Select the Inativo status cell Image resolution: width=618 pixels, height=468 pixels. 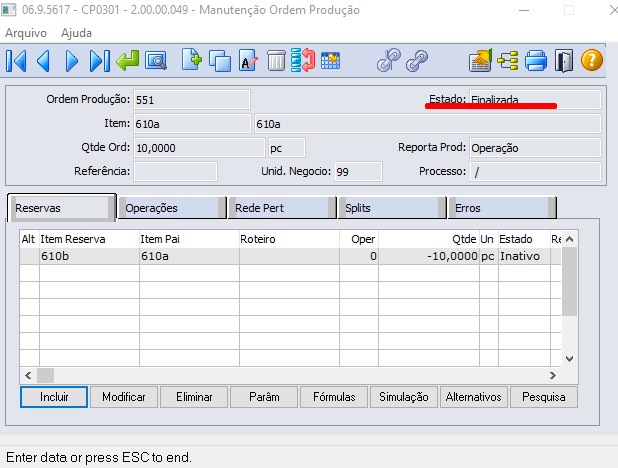[524, 256]
